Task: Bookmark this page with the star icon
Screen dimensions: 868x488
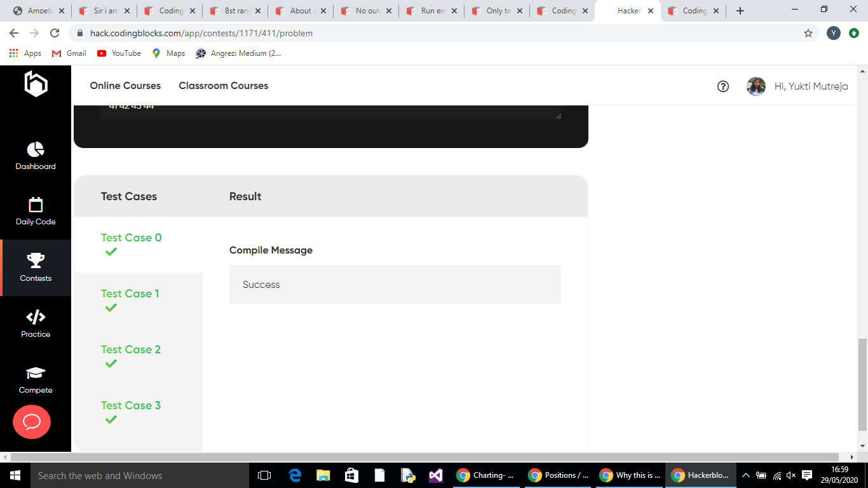Action: tap(808, 33)
